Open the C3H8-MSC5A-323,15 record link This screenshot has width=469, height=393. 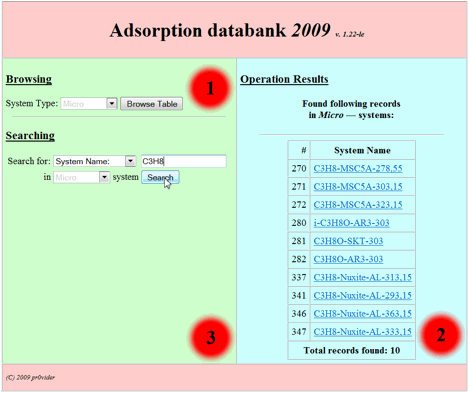pyautogui.click(x=358, y=204)
